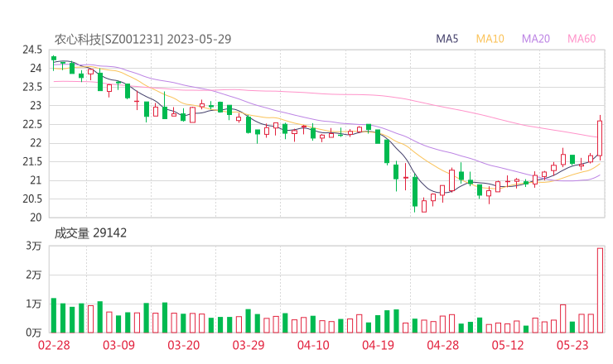The image size is (613, 364).
Task: Click the 02-28 date axis label
Action: click(54, 345)
